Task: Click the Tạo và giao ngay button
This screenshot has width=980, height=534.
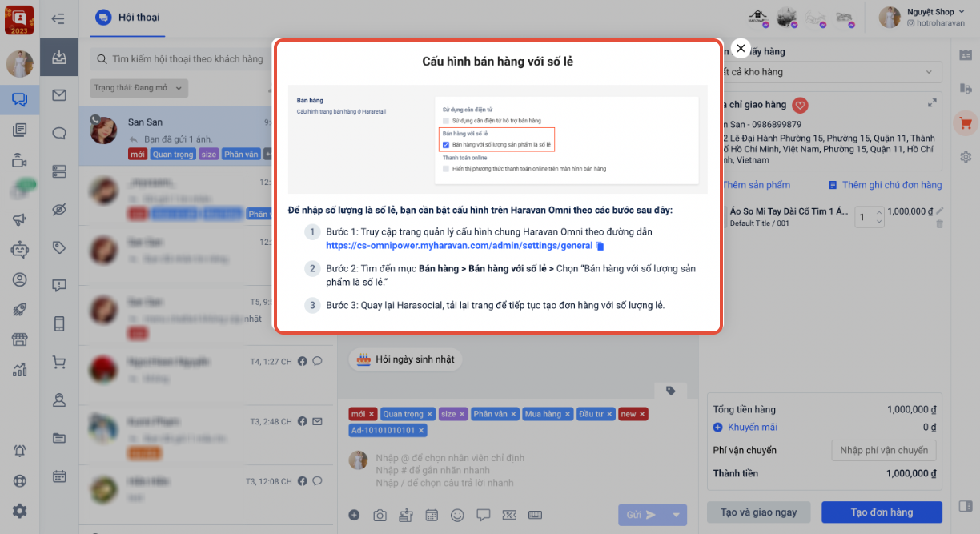Action: 758,512
